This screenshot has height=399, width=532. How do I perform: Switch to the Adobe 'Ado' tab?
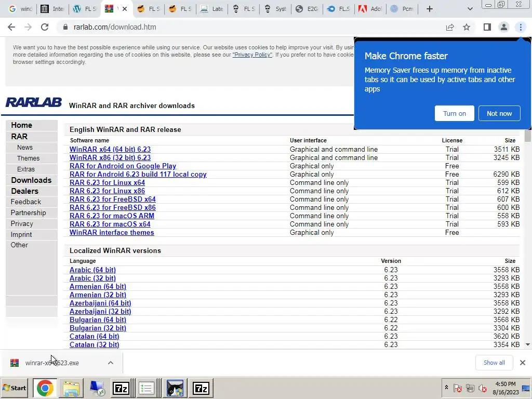370,9
